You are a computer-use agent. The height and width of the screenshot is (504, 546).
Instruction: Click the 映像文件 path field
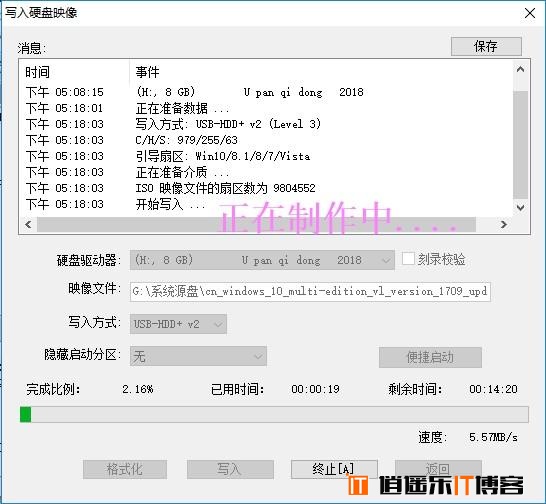[x=310, y=292]
